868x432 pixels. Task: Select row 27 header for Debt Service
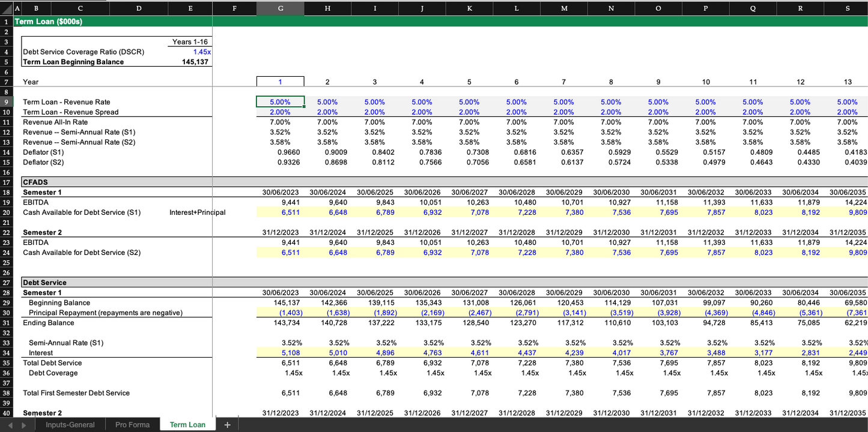(6, 283)
